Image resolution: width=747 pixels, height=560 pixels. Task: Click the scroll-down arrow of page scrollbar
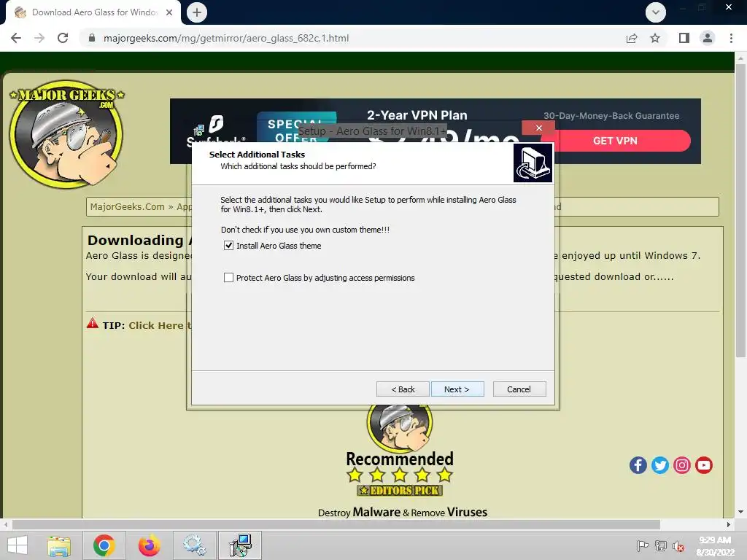click(740, 512)
